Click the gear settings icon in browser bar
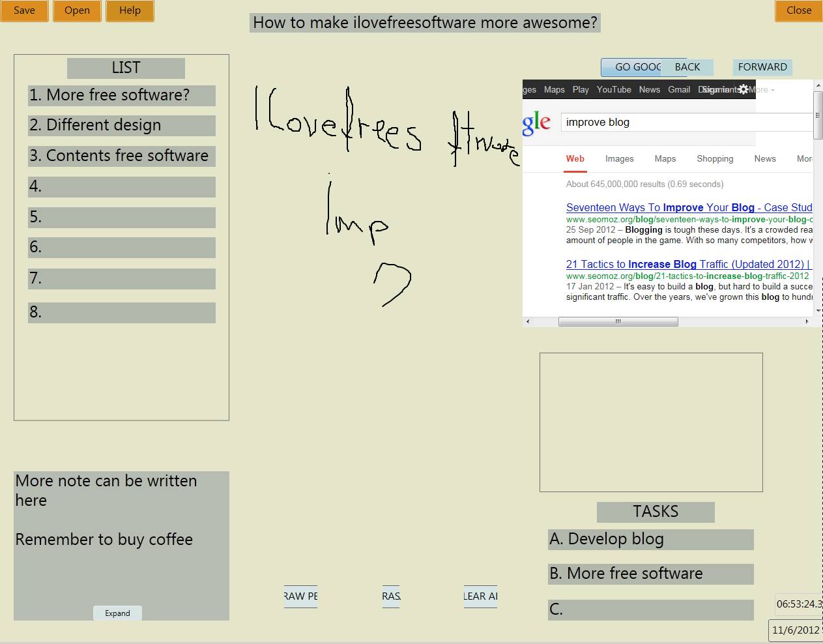This screenshot has height=644, width=823. (744, 89)
